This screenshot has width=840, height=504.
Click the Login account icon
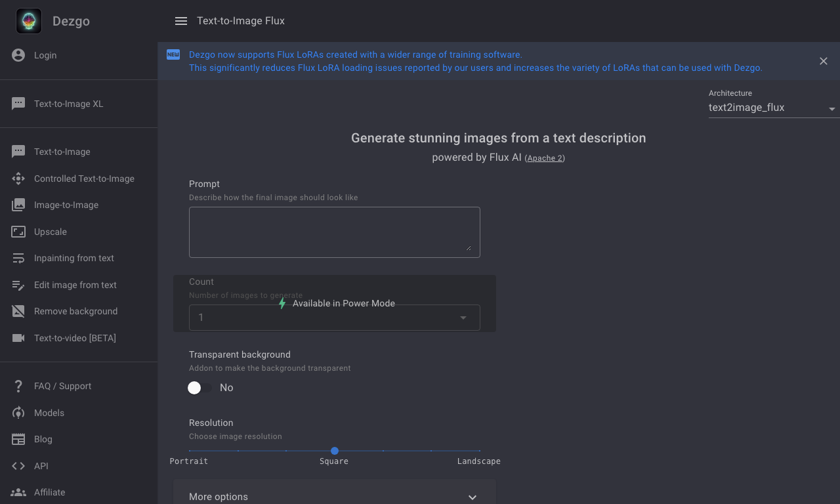point(18,55)
